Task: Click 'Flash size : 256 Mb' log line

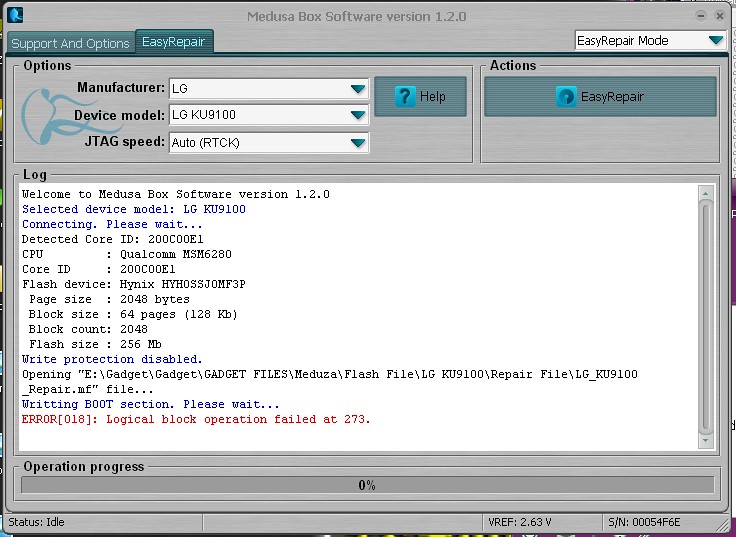Action: (x=95, y=345)
